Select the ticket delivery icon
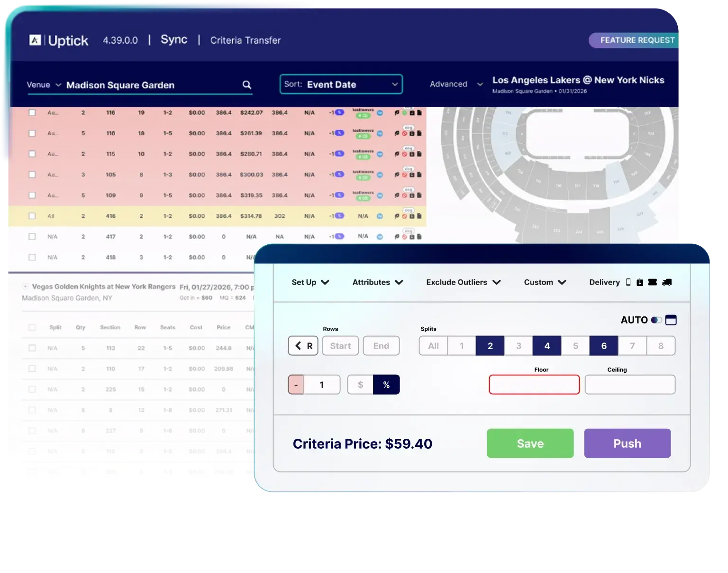This screenshot has height=573, width=728. pyautogui.click(x=652, y=282)
